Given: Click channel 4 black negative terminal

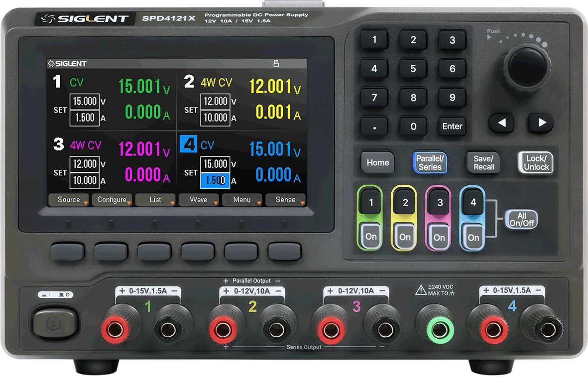Looking at the screenshot, I should (545, 328).
